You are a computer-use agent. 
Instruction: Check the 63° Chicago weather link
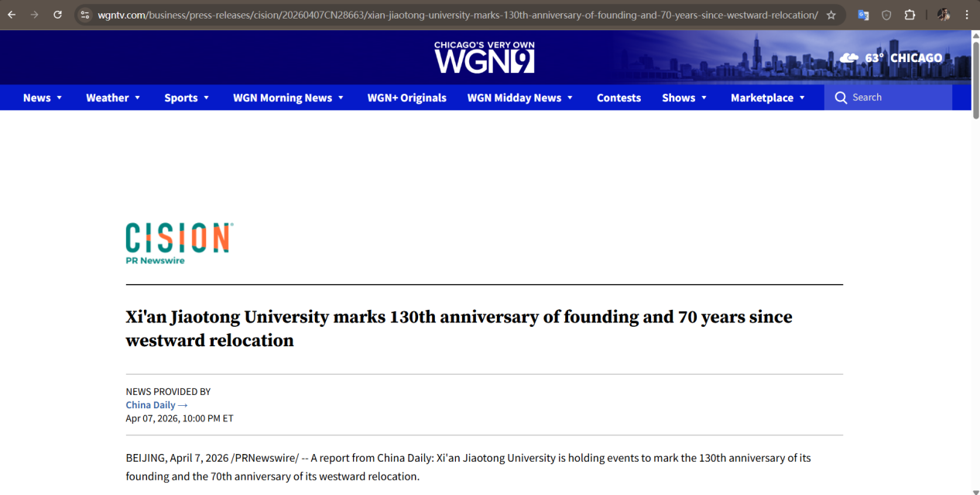pos(892,58)
